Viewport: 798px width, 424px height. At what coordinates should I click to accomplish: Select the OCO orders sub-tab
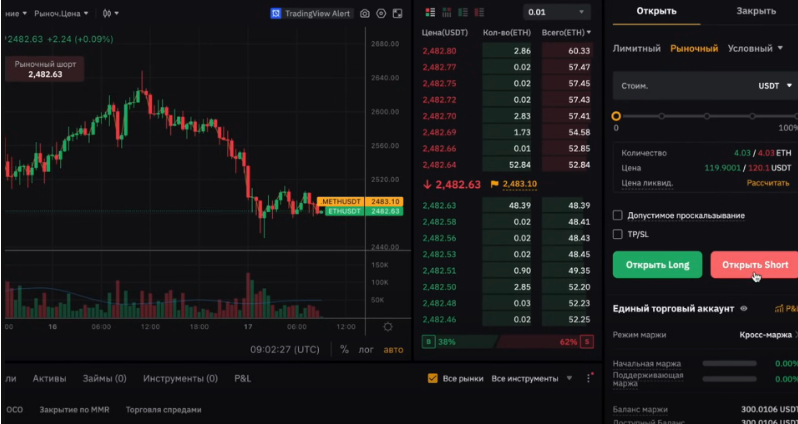point(15,410)
